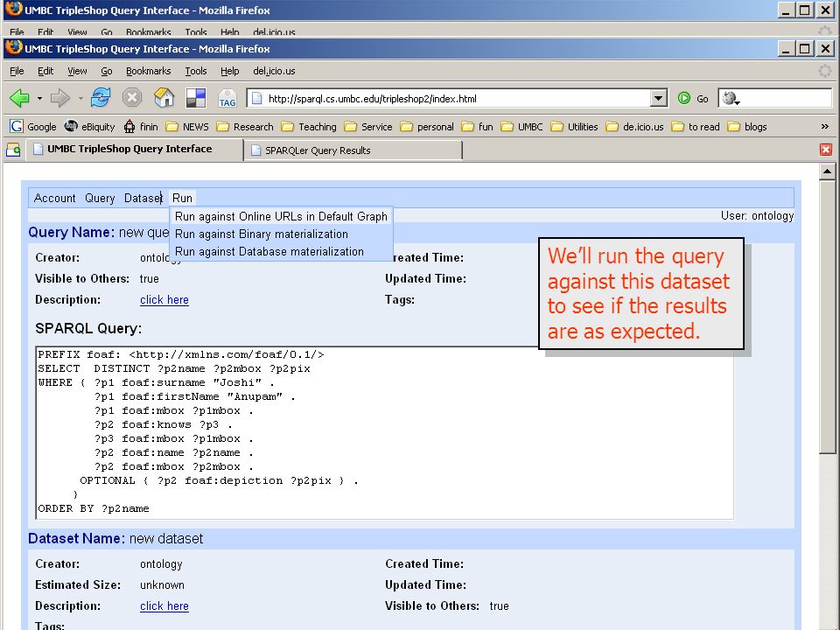
Task: Click the Stop loading icon
Action: (132, 97)
